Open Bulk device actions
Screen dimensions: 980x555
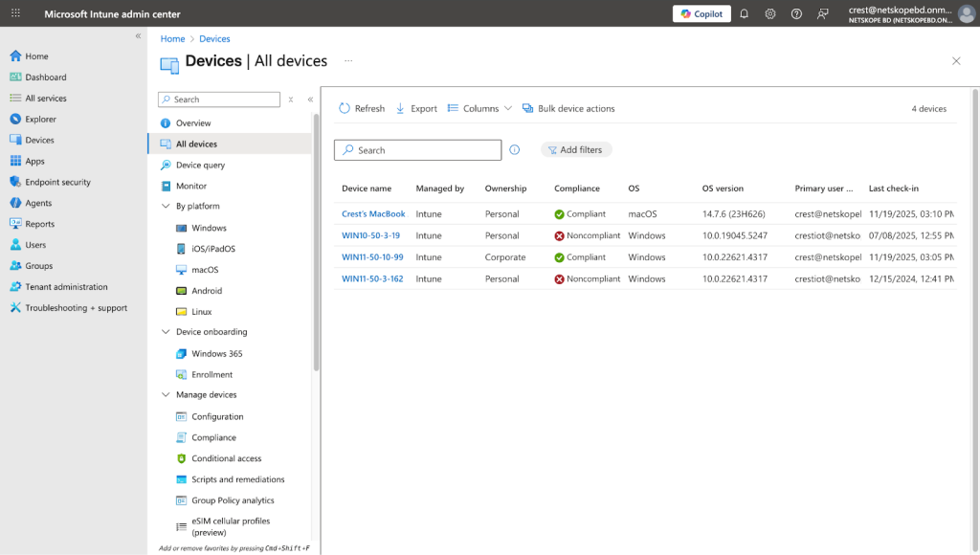(x=568, y=108)
